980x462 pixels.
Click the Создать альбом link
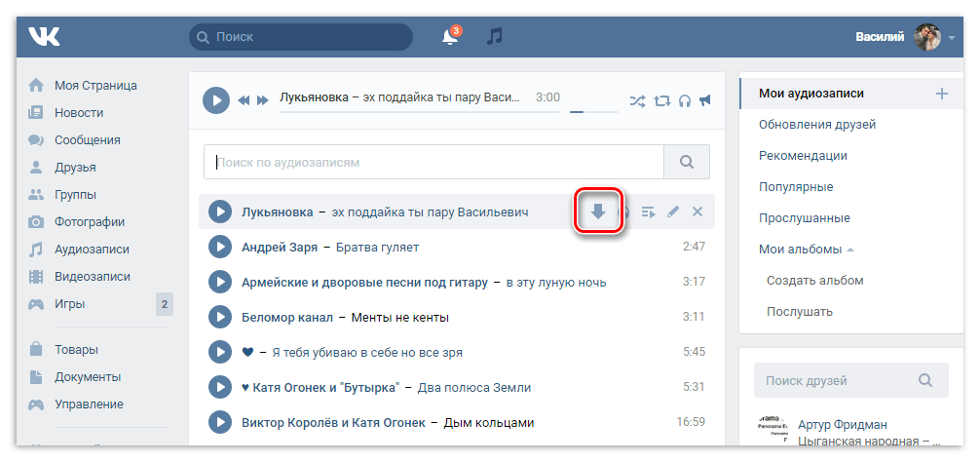(x=814, y=280)
